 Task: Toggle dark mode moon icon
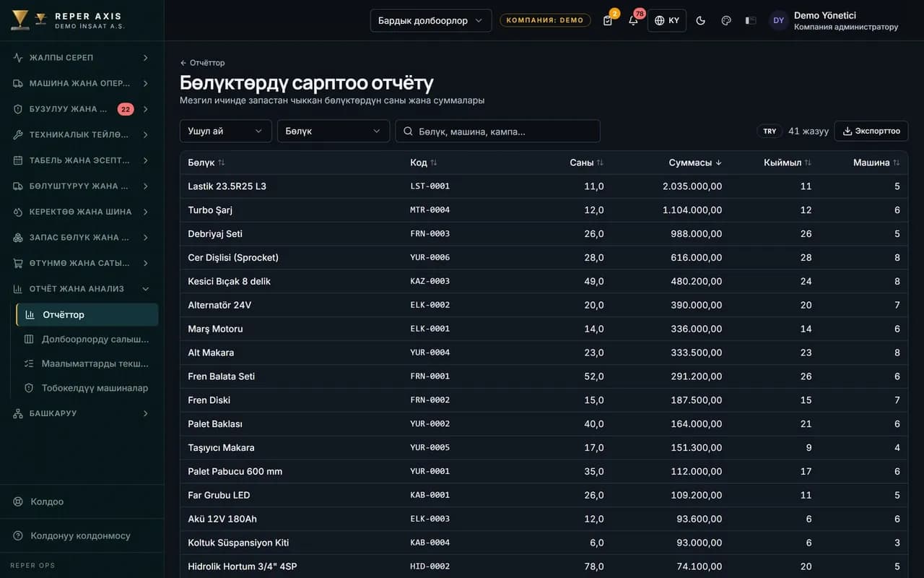pos(700,20)
